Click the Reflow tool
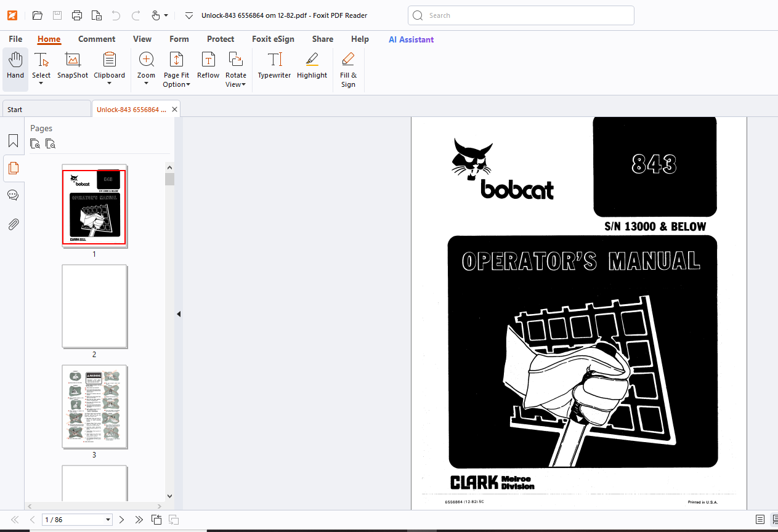The image size is (778, 532). pos(208,66)
